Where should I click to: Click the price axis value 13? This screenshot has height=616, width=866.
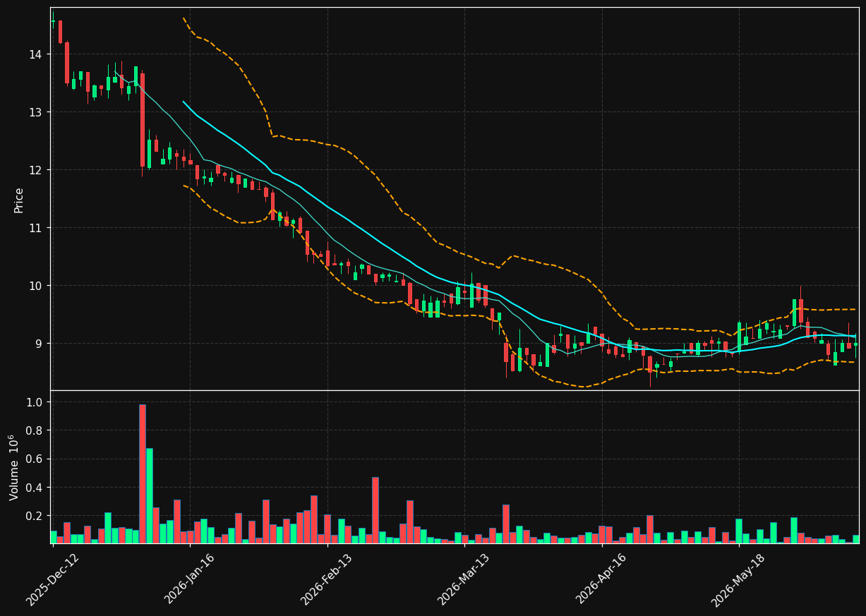click(36, 112)
